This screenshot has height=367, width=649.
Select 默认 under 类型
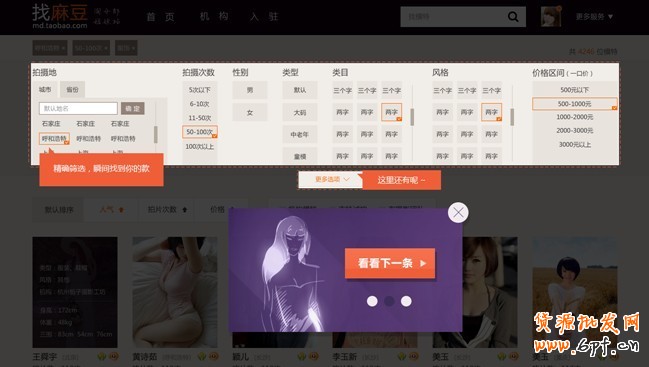(300, 90)
